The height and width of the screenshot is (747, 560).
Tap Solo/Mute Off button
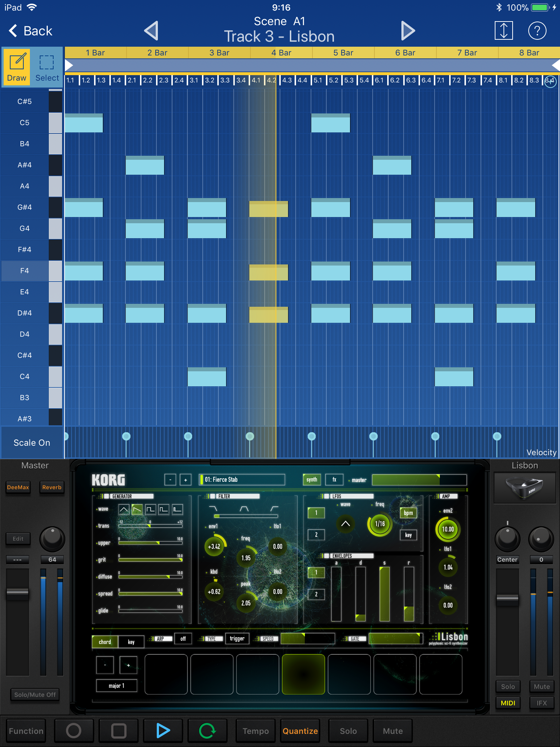coord(35,694)
